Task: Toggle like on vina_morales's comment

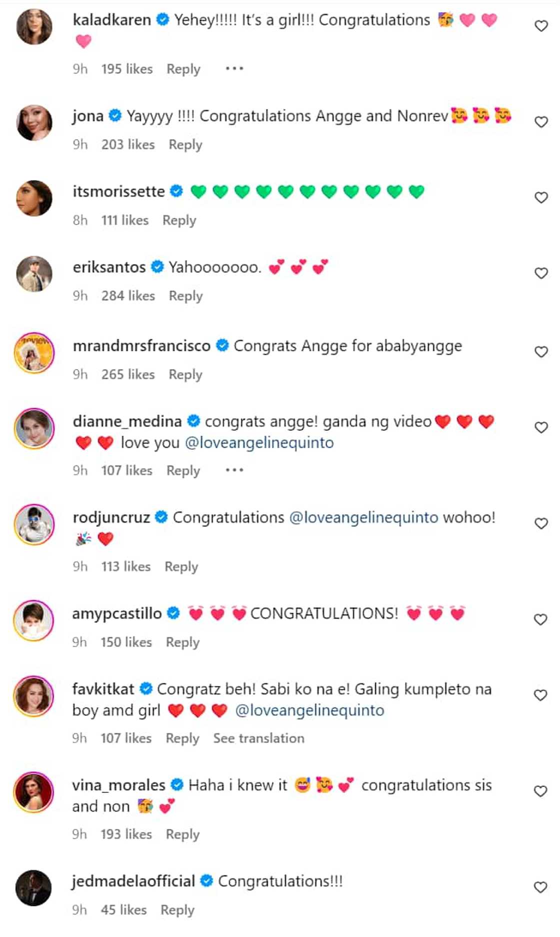Action: (x=540, y=791)
